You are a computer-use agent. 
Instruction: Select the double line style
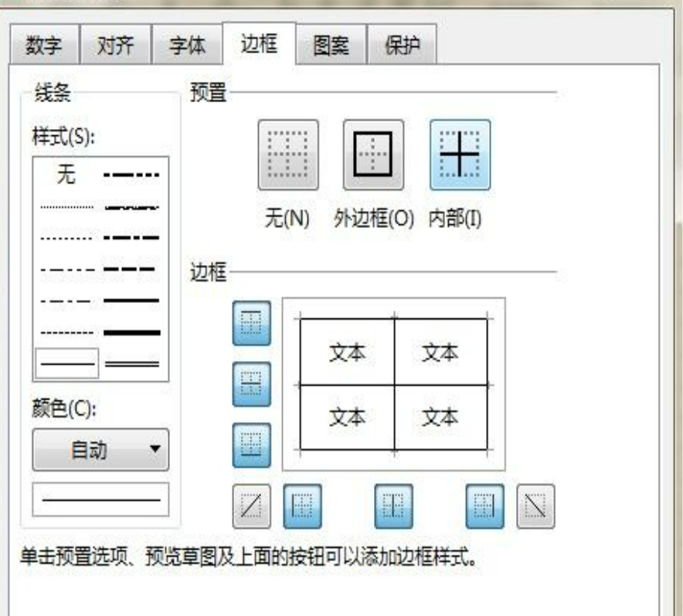click(x=132, y=362)
